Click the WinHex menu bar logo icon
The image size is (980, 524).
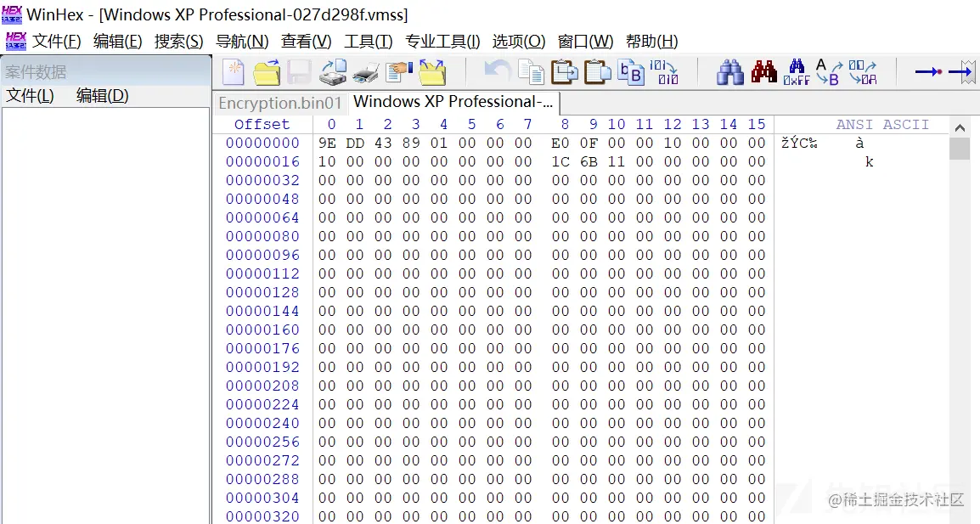(15, 42)
